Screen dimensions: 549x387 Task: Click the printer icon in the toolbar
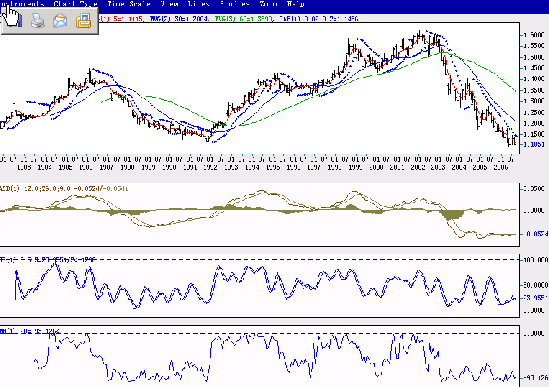point(37,21)
